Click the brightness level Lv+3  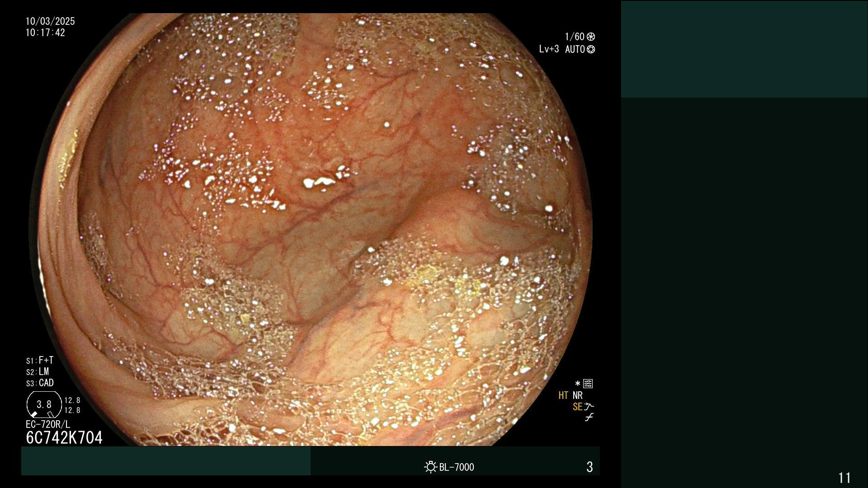point(549,49)
